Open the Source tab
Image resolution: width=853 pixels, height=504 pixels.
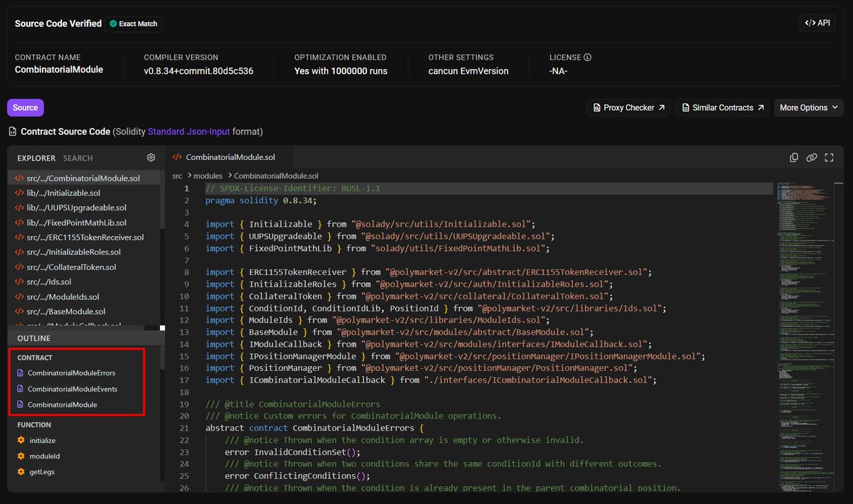26,107
